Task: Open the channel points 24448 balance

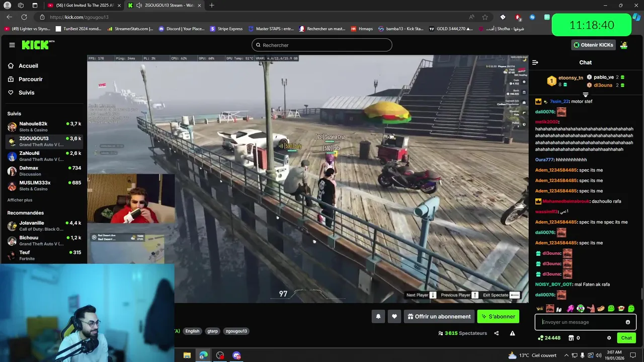Action: coord(549,338)
